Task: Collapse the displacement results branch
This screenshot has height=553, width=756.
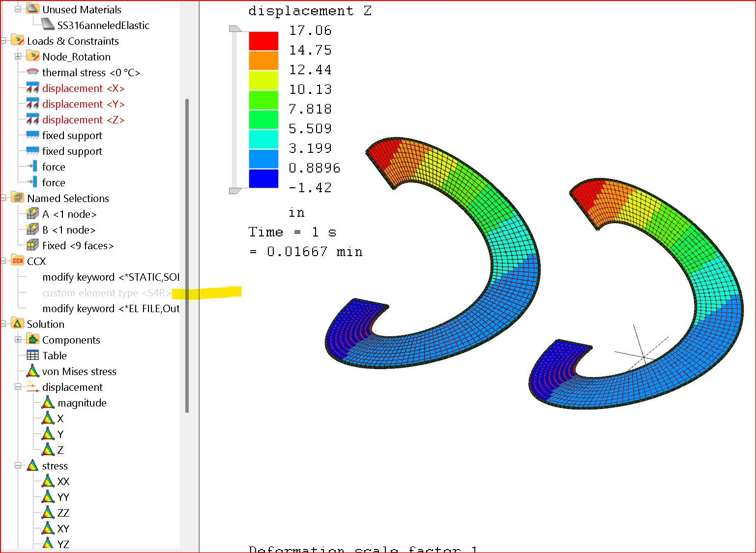Action: coord(18,387)
